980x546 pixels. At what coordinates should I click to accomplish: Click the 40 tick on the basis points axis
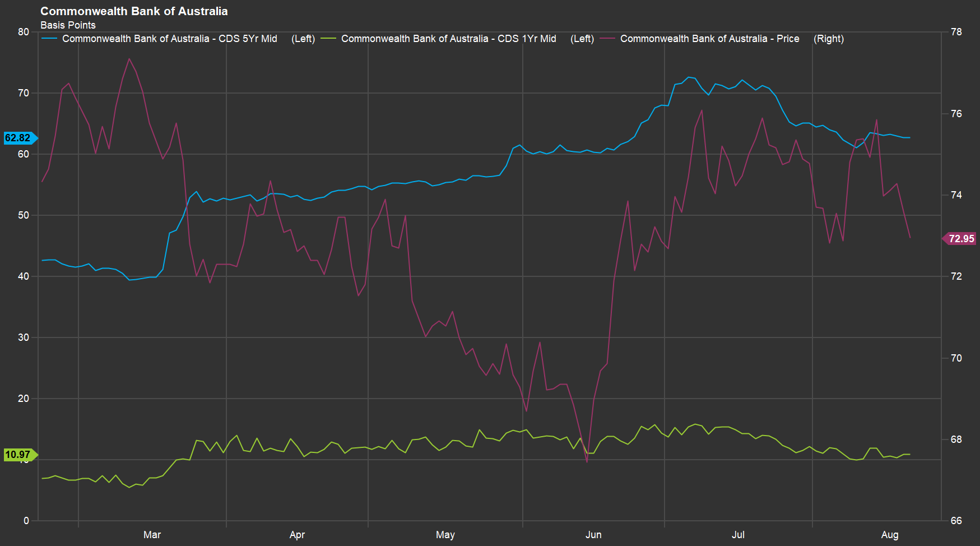click(24, 276)
